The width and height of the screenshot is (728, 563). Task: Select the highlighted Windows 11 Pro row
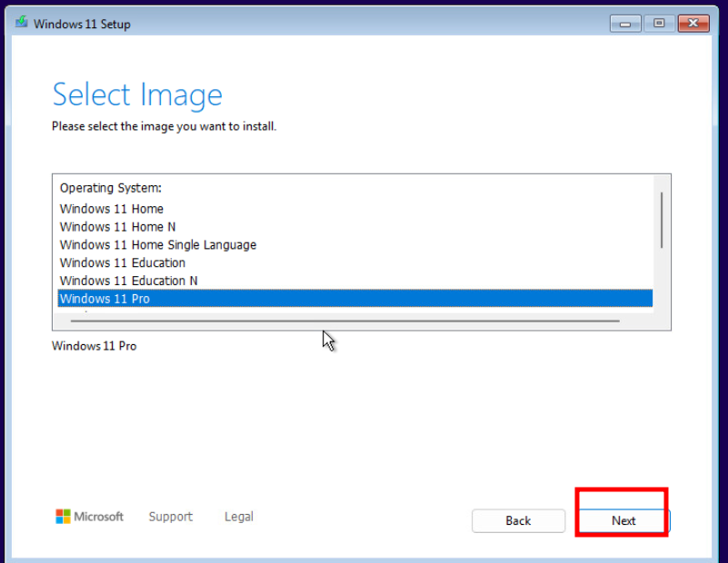click(355, 299)
